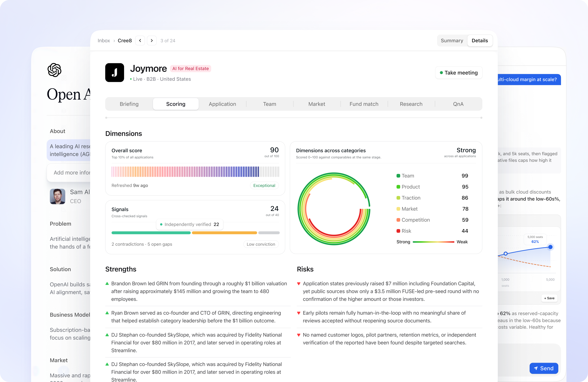
Task: Click the gray signals bar segment
Action: click(269, 233)
